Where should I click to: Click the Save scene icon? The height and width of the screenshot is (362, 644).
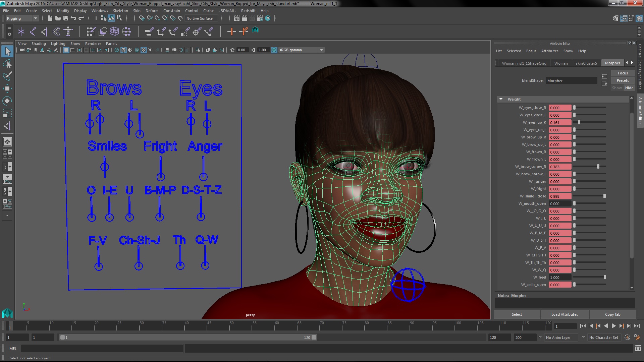click(x=66, y=18)
